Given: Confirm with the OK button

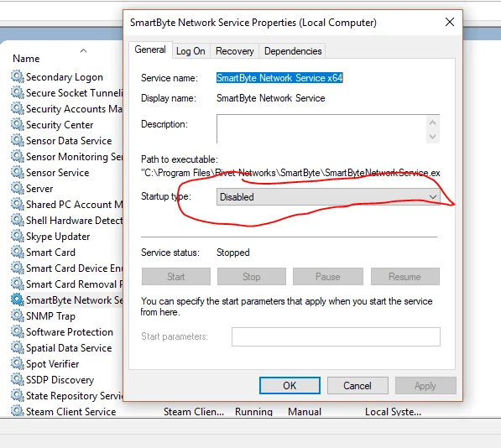Looking at the screenshot, I should (290, 385).
